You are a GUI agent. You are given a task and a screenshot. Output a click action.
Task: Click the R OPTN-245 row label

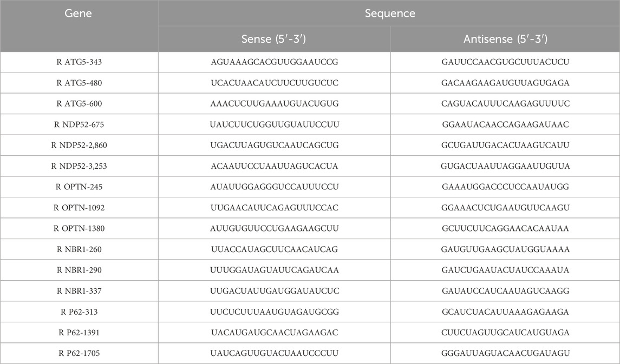coord(79,187)
